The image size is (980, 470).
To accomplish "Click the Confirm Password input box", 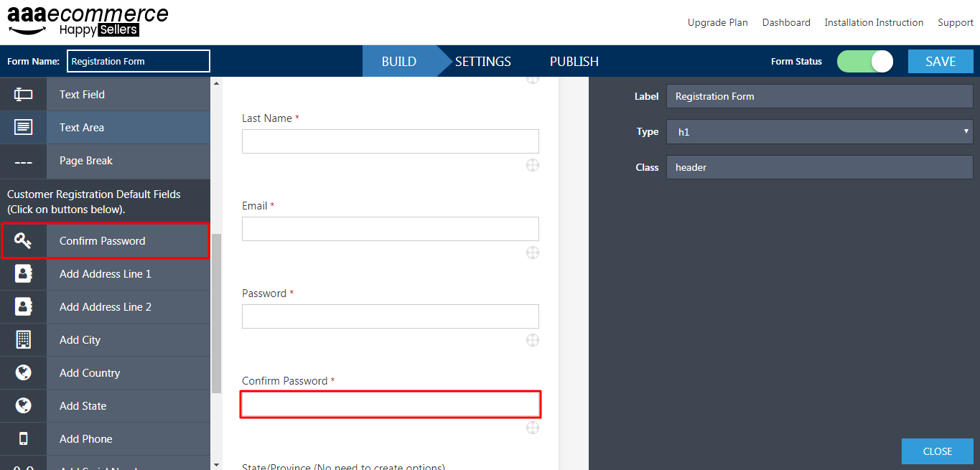I will [x=391, y=405].
